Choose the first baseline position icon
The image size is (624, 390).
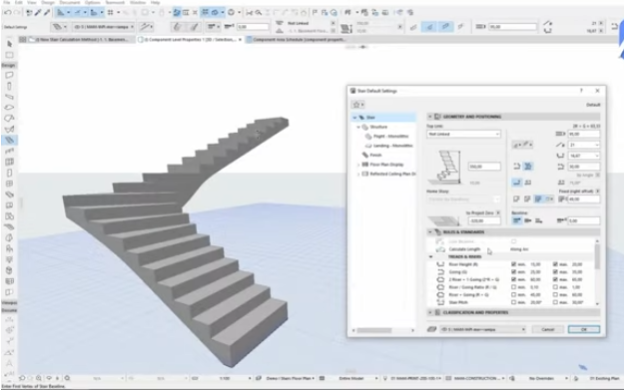(517, 220)
